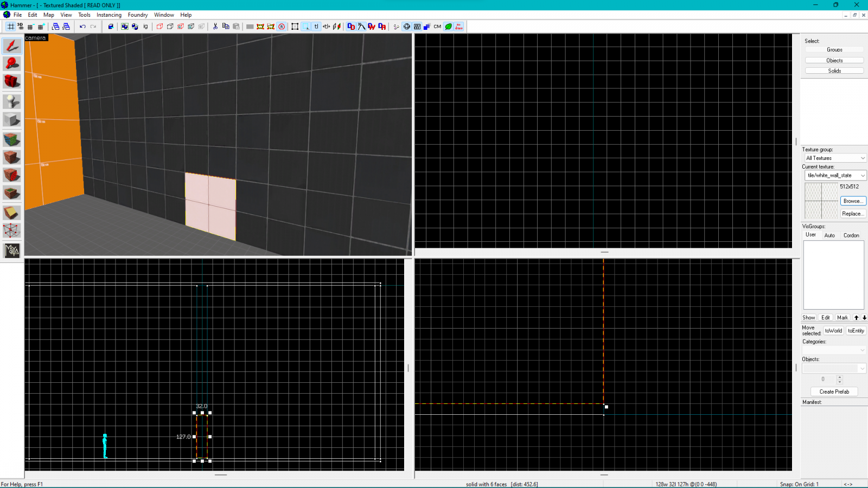Open the current texture dropdown tile/white_wall_state
Image resolution: width=868 pixels, height=488 pixels.
[x=835, y=175]
